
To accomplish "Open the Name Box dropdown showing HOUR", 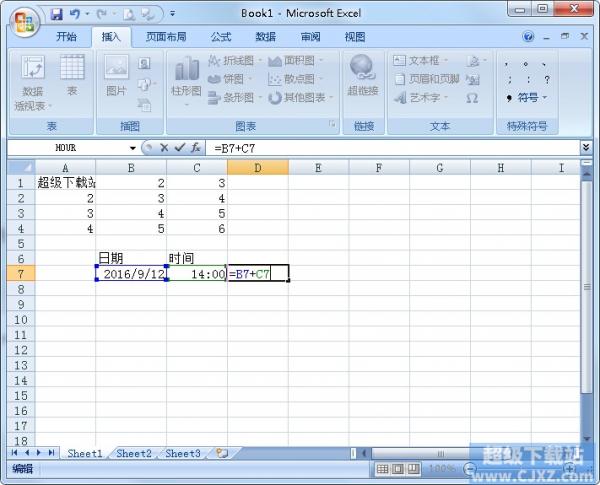I will (132, 147).
